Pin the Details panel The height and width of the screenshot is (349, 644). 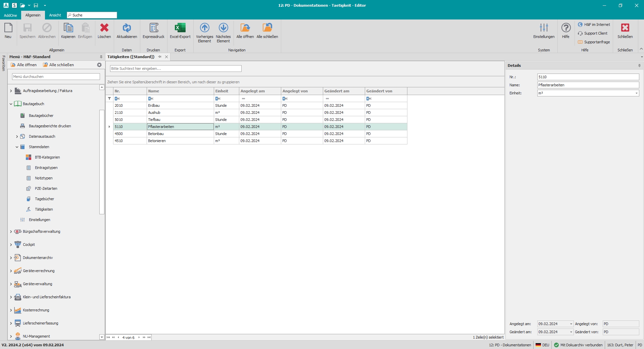(x=639, y=66)
